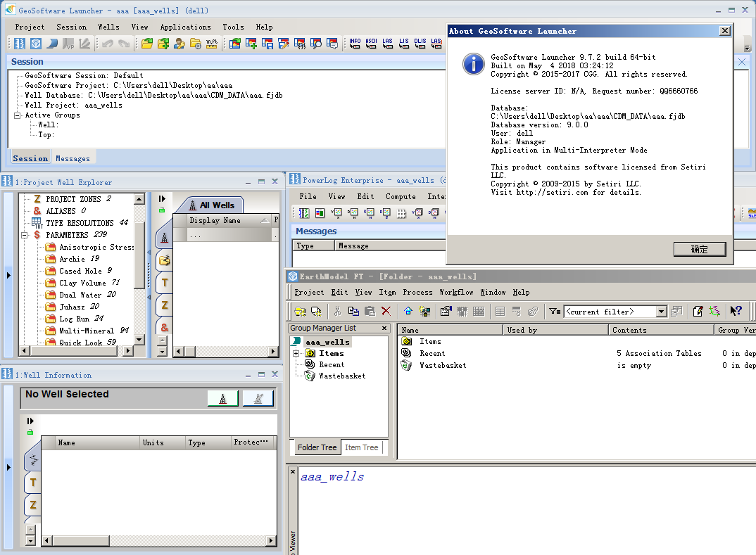Click the Used by column header
This screenshot has height=555, width=756.
(x=555, y=329)
